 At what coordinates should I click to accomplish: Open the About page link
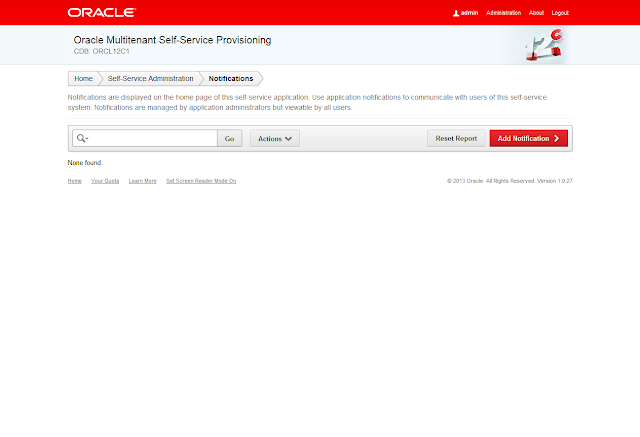pos(536,13)
